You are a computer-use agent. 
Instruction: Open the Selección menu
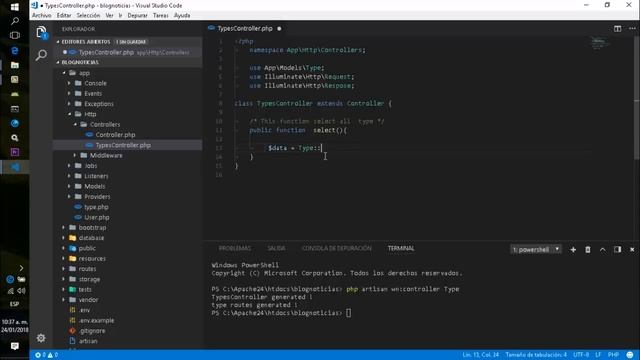point(88,16)
